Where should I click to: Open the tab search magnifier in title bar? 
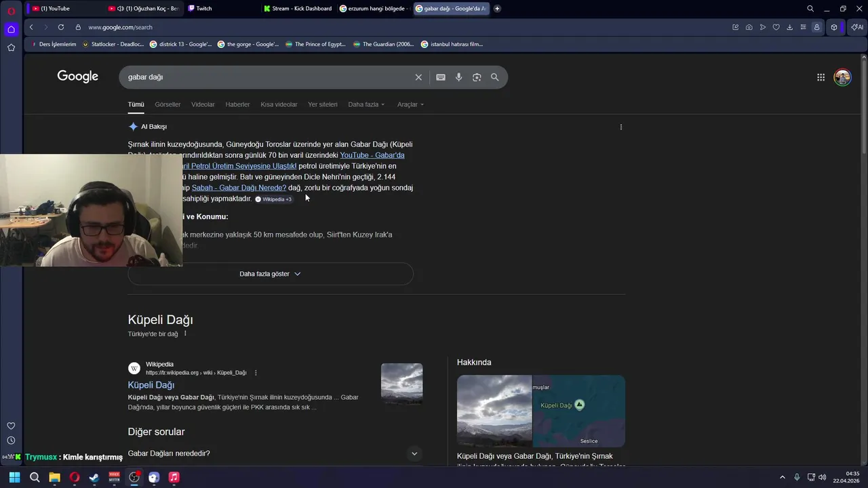pyautogui.click(x=810, y=9)
